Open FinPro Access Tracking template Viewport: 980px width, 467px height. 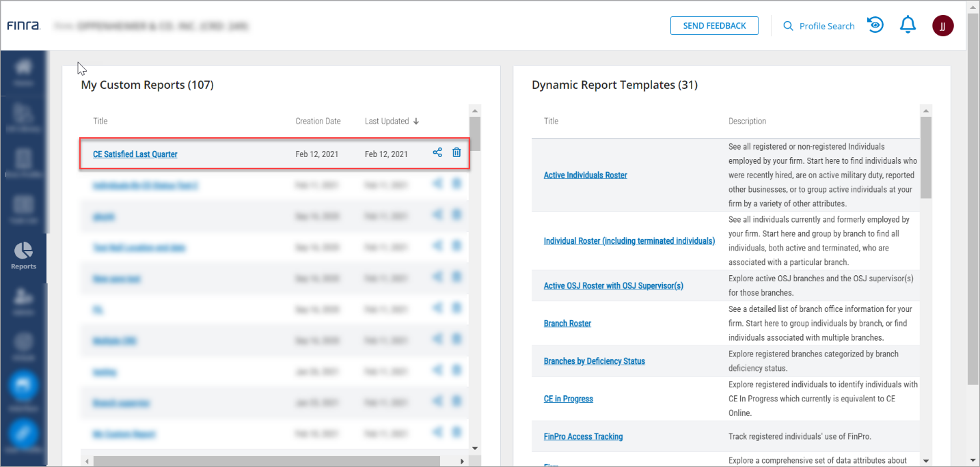coord(583,436)
